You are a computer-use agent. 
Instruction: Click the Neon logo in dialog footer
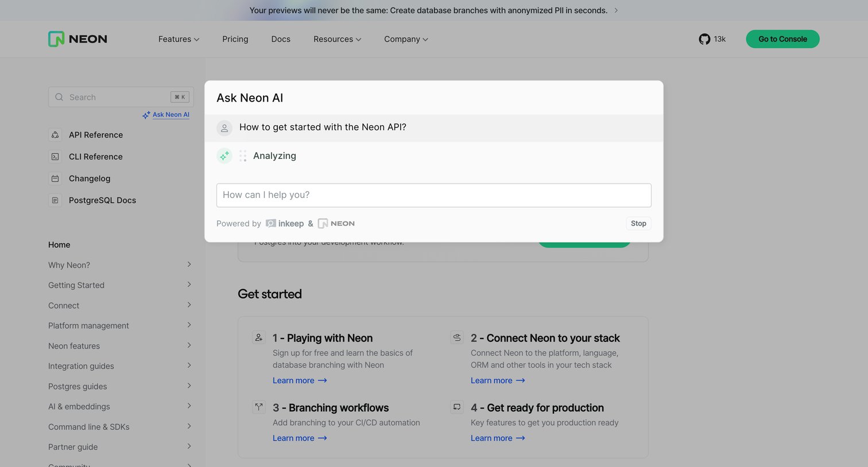click(x=336, y=223)
